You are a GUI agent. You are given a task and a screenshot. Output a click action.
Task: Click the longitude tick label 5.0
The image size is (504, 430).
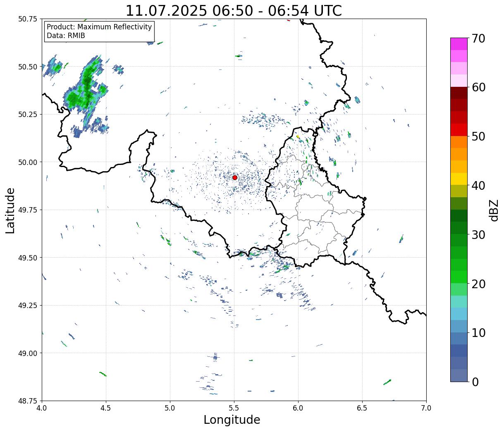[x=170, y=408]
